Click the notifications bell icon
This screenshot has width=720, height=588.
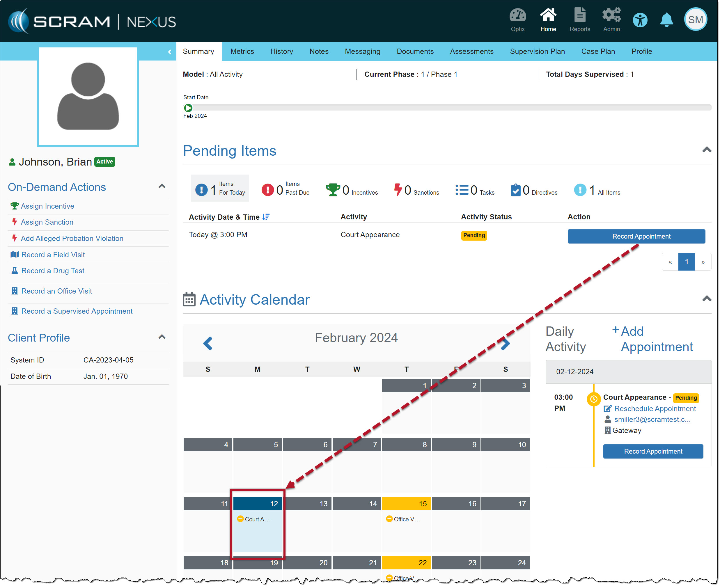coord(666,20)
